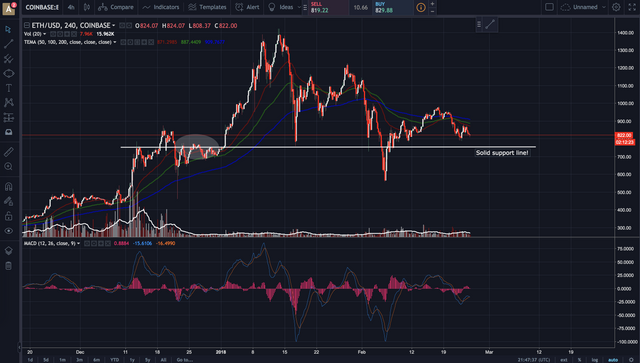The width and height of the screenshot is (640, 363).
Task: Lock all drawing tools
Action: (8, 216)
